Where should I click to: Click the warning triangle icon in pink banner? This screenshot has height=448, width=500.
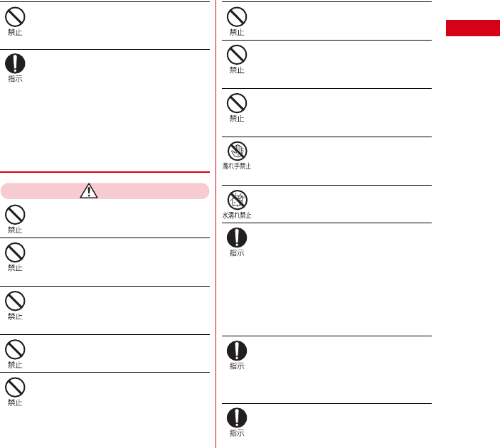(89, 191)
